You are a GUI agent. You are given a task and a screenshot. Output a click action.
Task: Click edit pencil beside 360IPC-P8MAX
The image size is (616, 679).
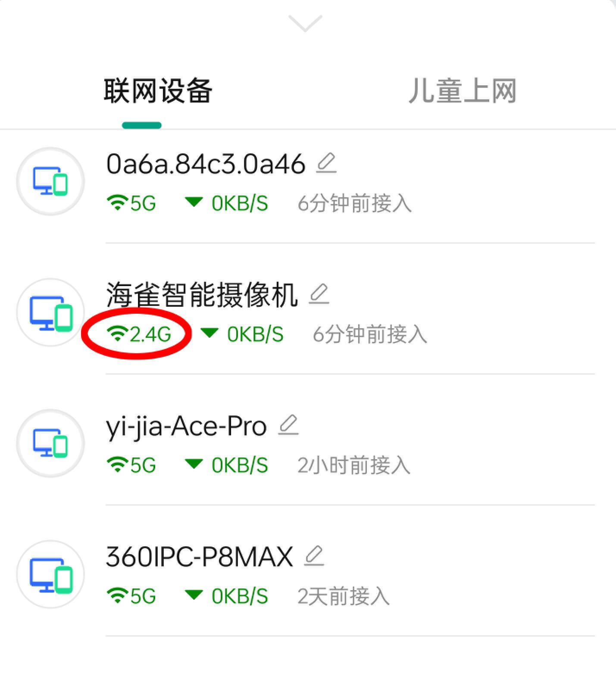314,556
